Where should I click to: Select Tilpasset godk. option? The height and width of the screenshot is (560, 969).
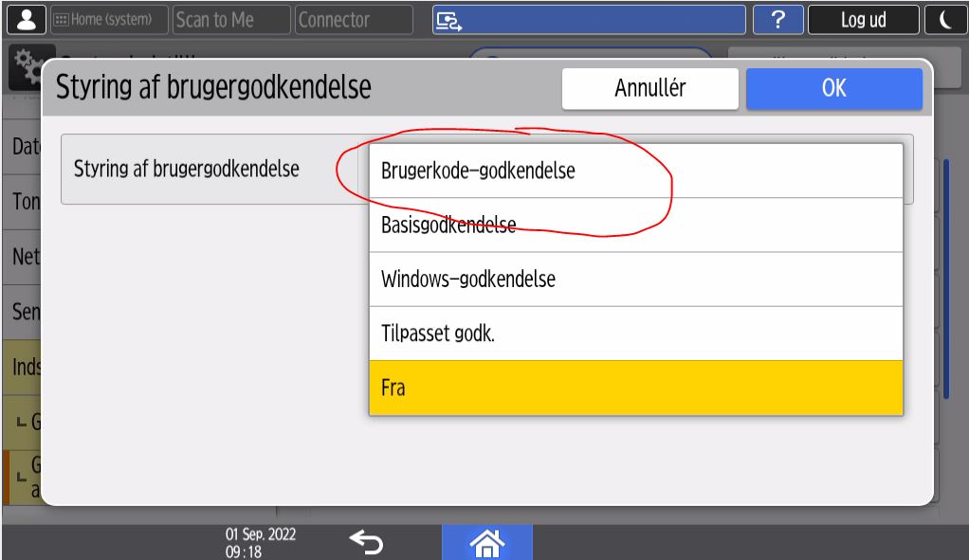tap(635, 334)
